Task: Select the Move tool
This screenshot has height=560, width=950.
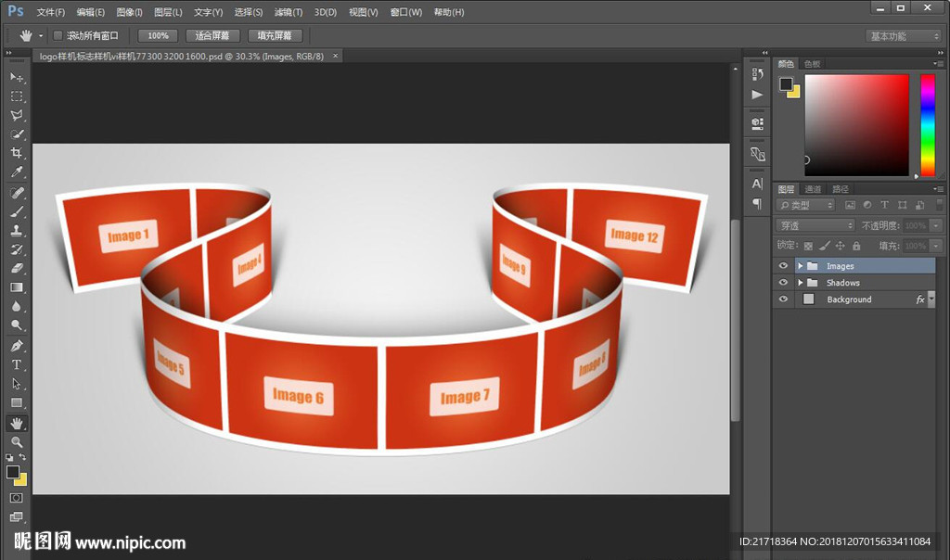Action: pos(17,77)
